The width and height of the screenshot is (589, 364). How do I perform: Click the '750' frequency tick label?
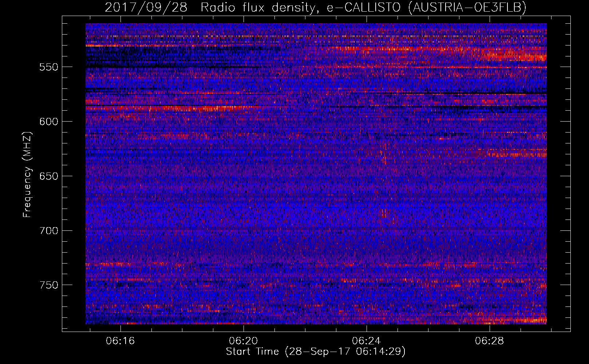[49, 285]
